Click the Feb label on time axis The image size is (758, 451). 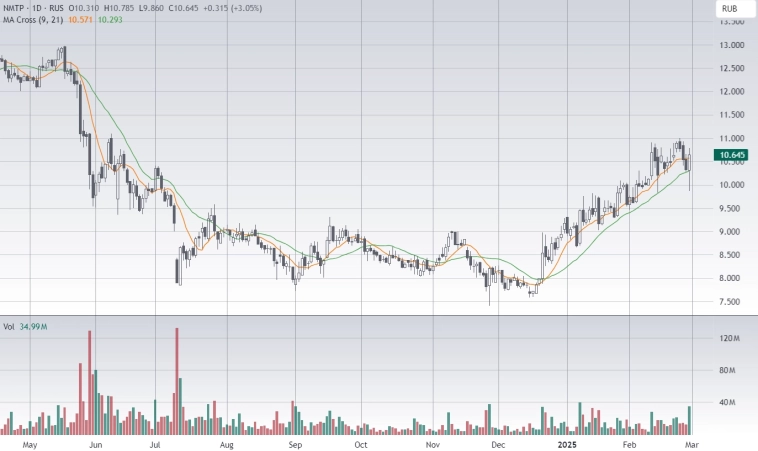pos(629,445)
